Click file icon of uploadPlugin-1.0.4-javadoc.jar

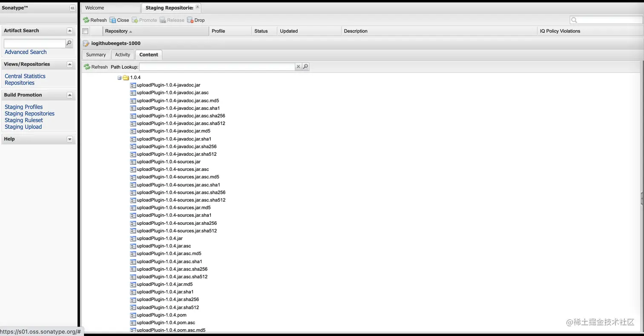click(133, 85)
